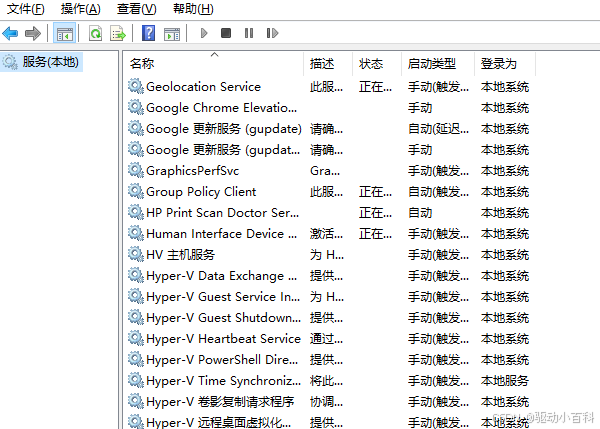This screenshot has width=600, height=429.
Task: Click 本地服务 login of Hyper-V Time Synchronization
Action: (505, 381)
